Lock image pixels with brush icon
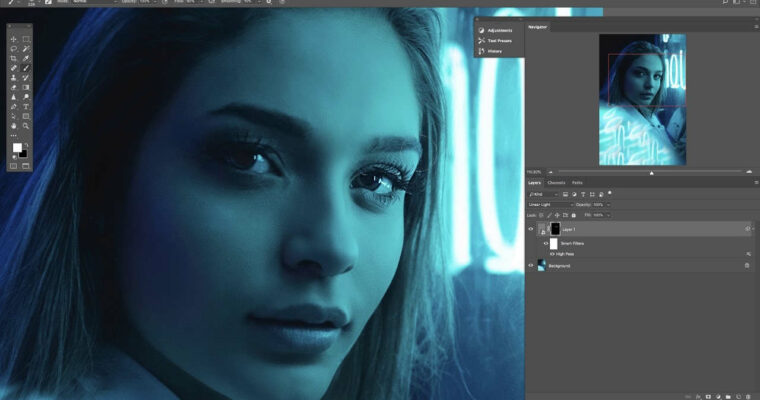The height and width of the screenshot is (400, 760). [x=549, y=215]
